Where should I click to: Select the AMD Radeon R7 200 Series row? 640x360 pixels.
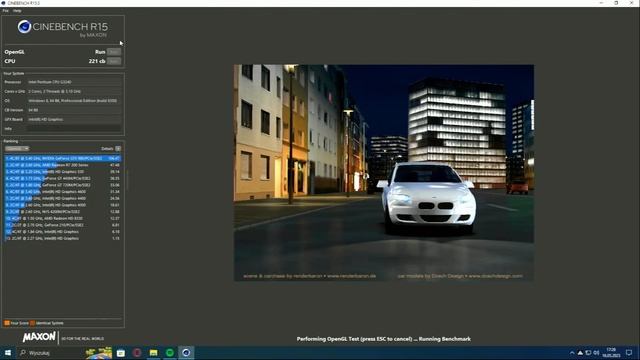pos(62,165)
